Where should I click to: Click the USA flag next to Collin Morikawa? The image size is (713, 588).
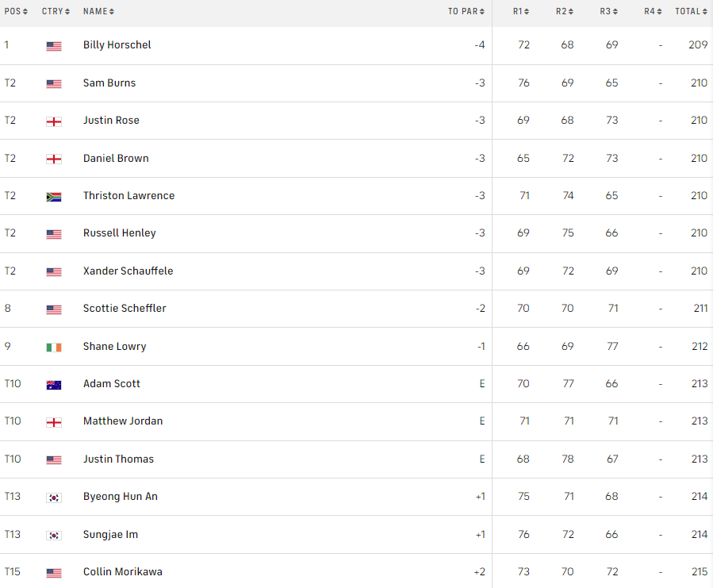click(x=54, y=573)
